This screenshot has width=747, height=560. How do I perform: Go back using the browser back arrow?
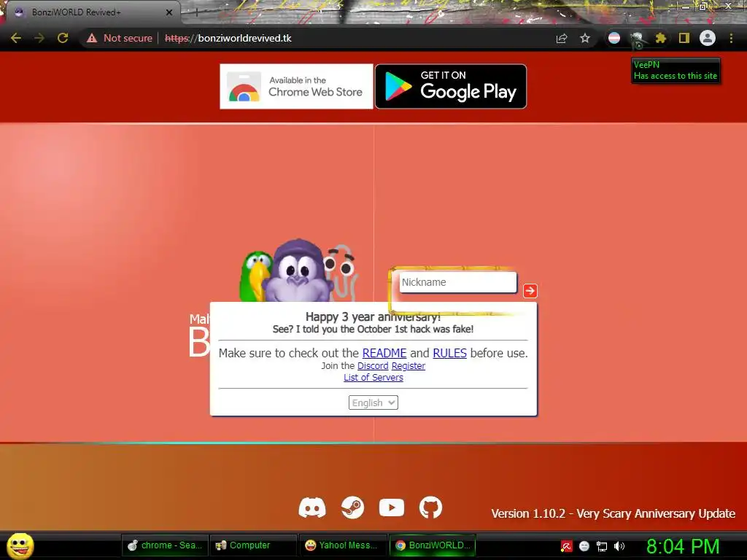click(x=16, y=38)
